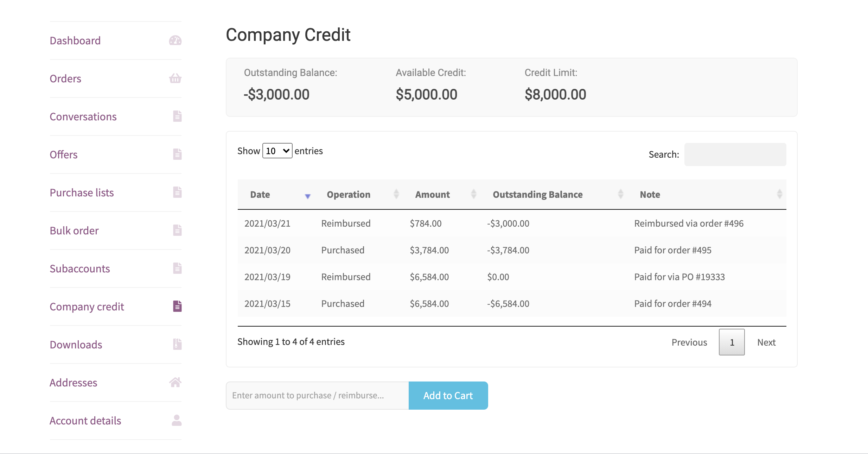This screenshot has height=454, width=868.
Task: Open the show entries count dropdown
Action: (277, 151)
